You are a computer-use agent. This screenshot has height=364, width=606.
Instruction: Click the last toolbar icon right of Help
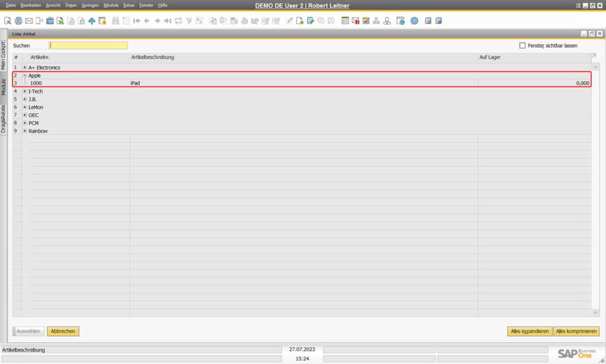tap(439, 21)
